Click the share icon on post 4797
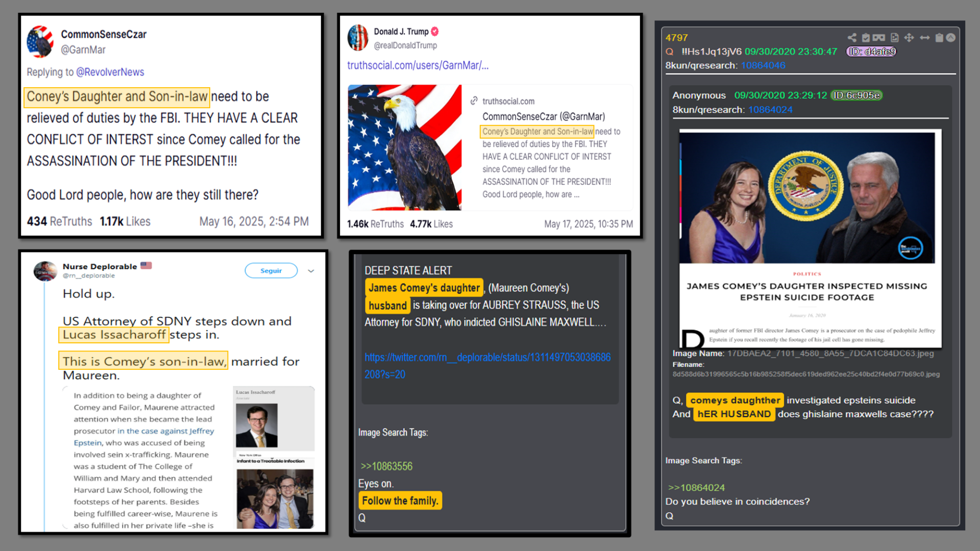This screenshot has width=980, height=551. coord(851,38)
